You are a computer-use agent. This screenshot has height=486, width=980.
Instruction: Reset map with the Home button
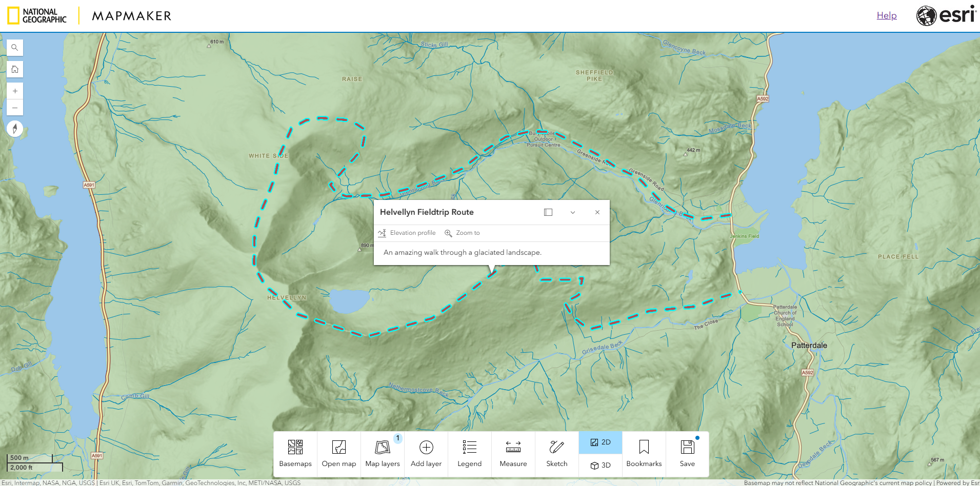(15, 69)
